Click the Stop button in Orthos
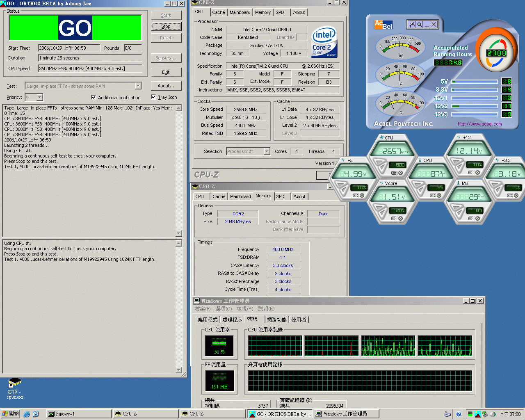 (166, 26)
